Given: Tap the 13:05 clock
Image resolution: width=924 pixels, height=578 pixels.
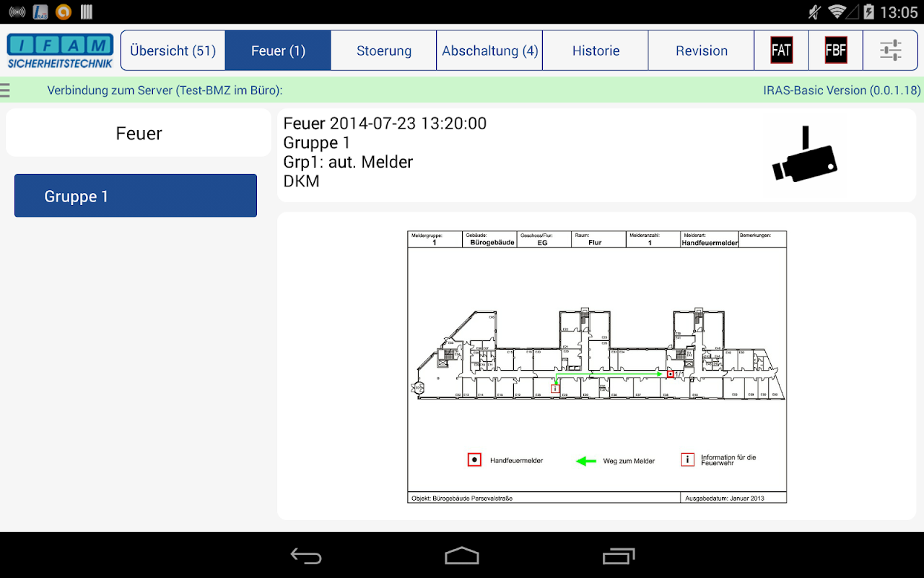Looking at the screenshot, I should pos(898,12).
